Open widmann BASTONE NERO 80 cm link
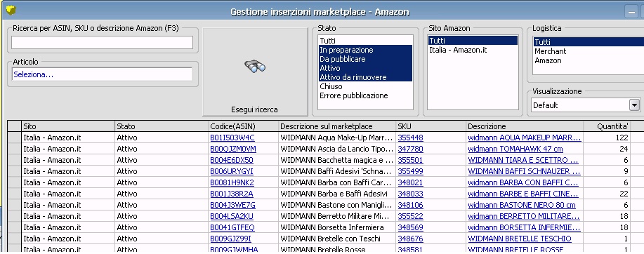Viewport: 644px width, 254px height. pos(522,205)
